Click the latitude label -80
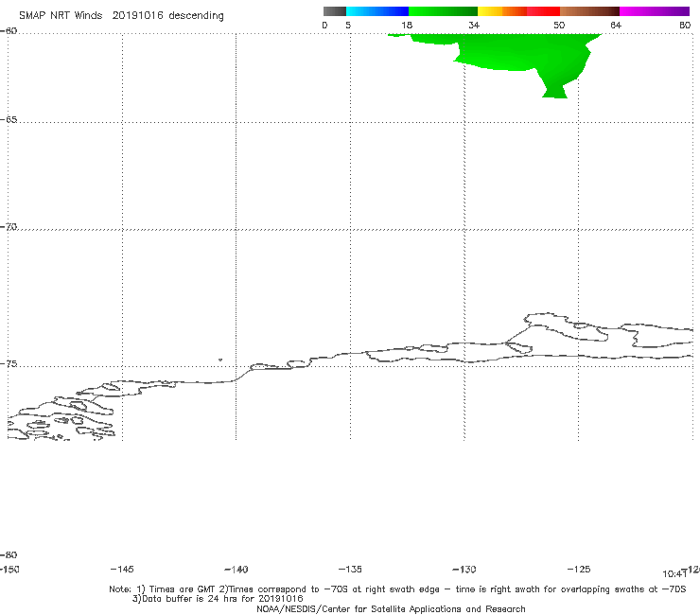This screenshot has width=700, height=615. 9,554
